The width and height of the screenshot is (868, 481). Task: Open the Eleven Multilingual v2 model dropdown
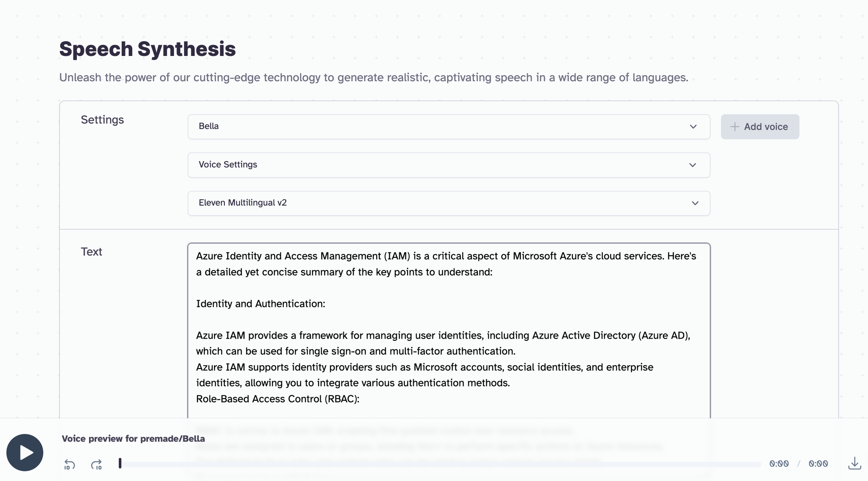[434, 203]
